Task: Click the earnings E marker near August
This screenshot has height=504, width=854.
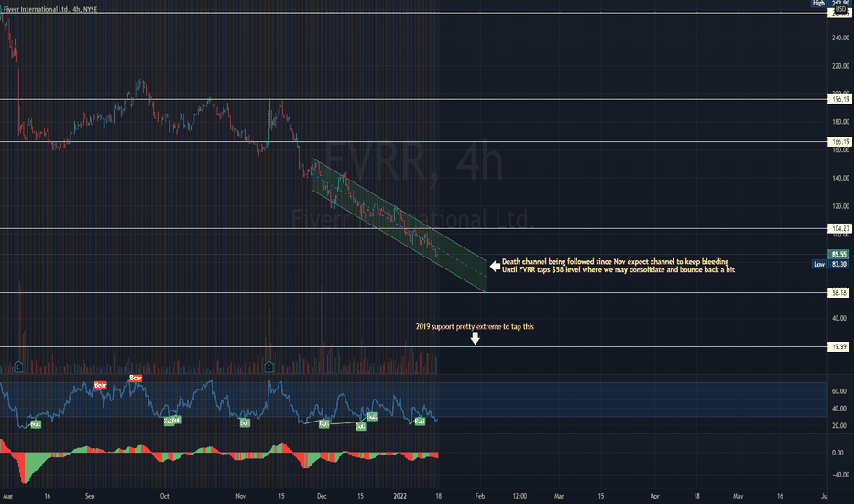Action: click(18, 367)
